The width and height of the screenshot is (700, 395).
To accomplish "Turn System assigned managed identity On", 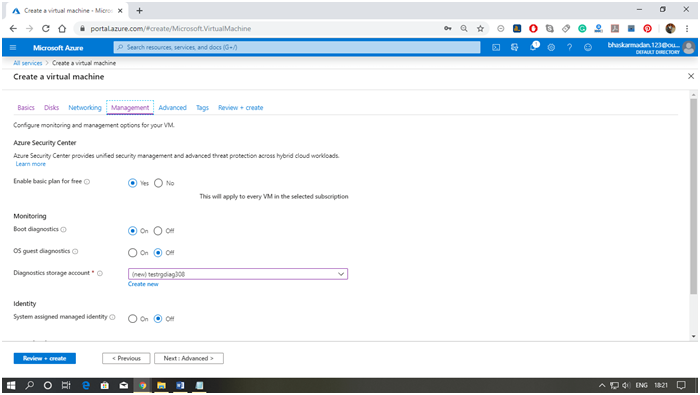I will 133,319.
